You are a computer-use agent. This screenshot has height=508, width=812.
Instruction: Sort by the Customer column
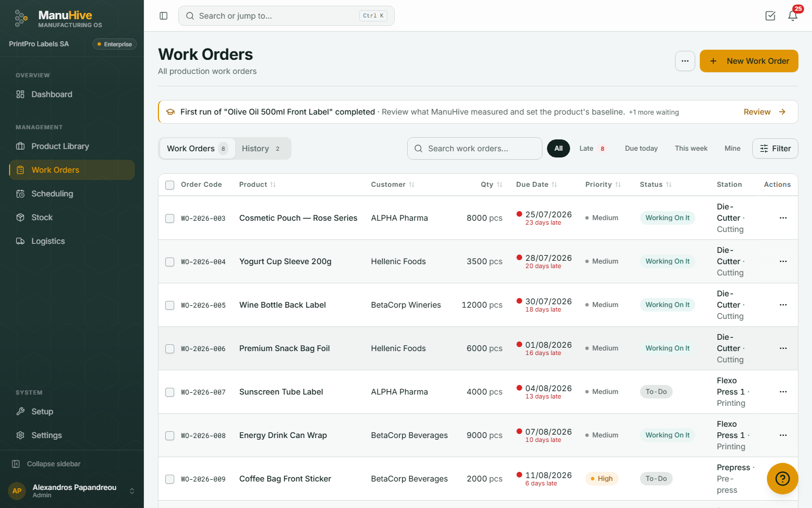point(392,185)
